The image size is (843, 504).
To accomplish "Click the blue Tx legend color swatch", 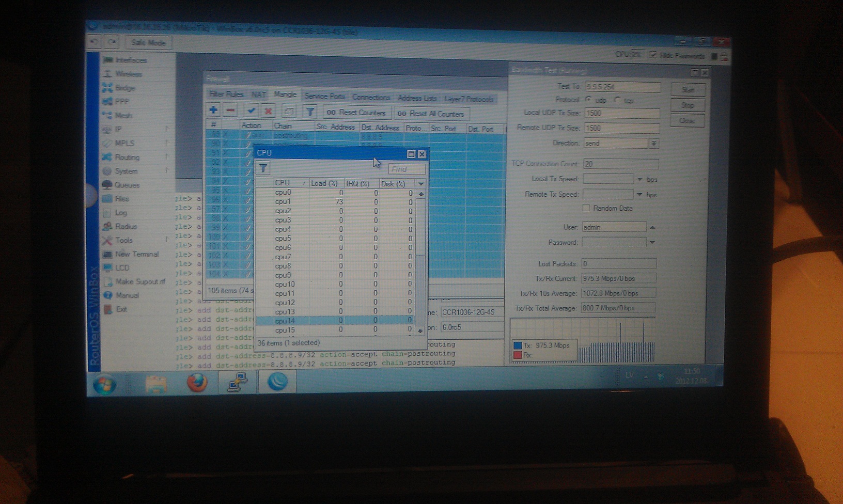I will click(518, 345).
